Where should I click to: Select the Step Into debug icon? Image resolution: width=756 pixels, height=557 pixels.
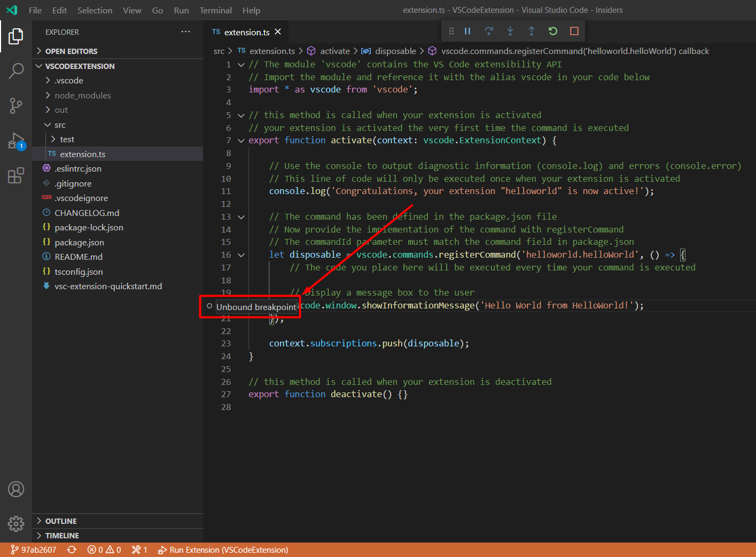point(510,31)
